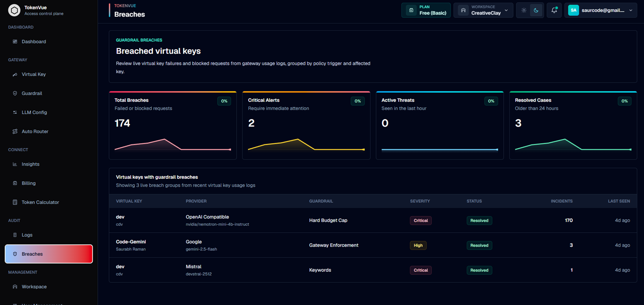
Task: Click the Breaches shield icon in sidebar
Action: click(x=15, y=254)
